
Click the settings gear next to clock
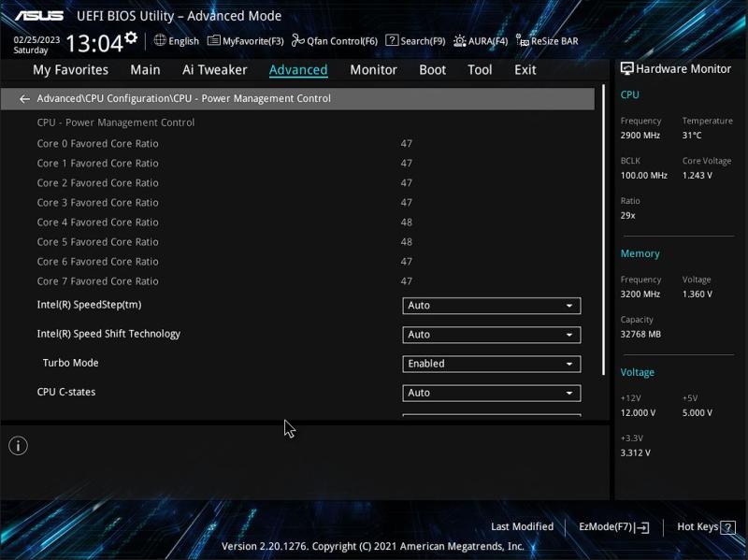pos(131,38)
